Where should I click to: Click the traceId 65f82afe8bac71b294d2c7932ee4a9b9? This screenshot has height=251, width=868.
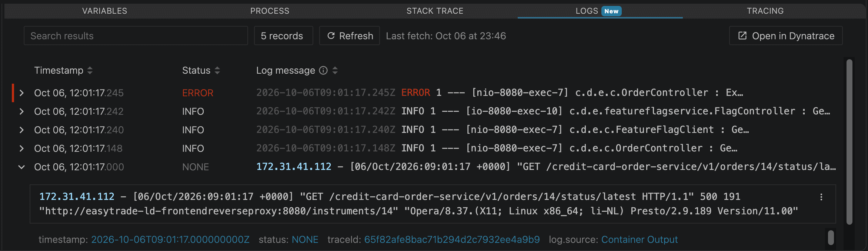452,240
